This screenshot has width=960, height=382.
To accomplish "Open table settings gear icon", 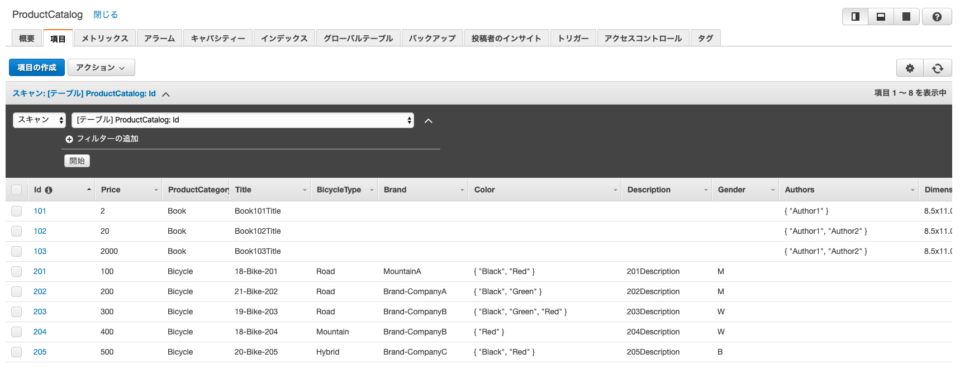I will click(x=910, y=68).
